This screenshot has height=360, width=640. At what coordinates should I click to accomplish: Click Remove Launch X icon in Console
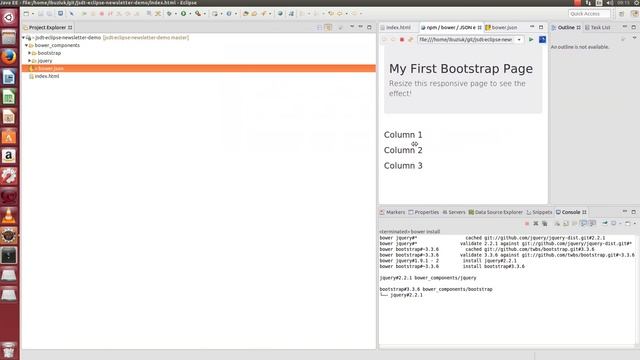click(536, 224)
